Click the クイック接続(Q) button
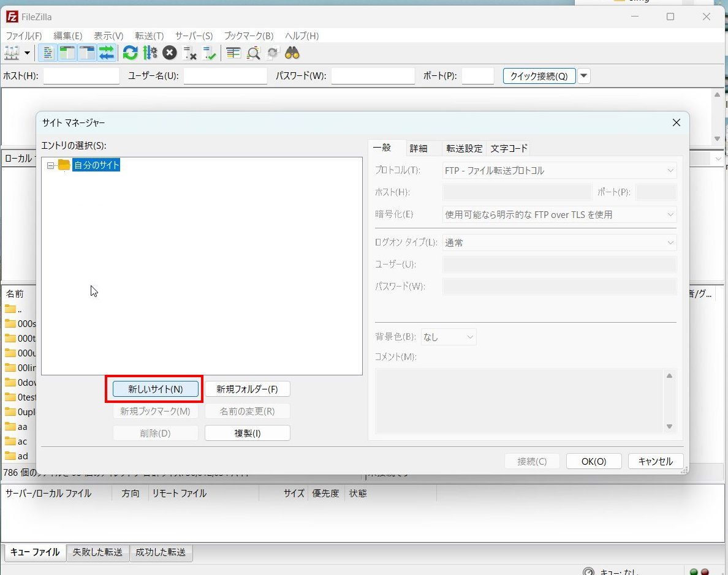The width and height of the screenshot is (728, 575). [539, 76]
